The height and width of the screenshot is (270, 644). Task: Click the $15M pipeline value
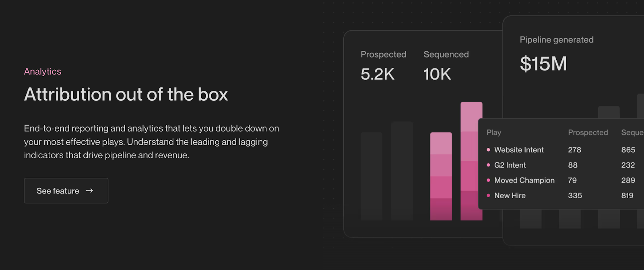click(x=543, y=64)
